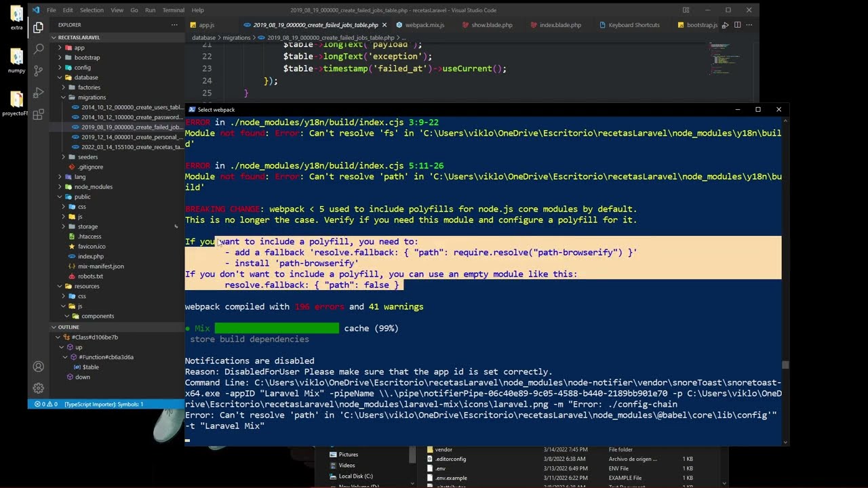The height and width of the screenshot is (488, 868).
Task: Open the 'extra' desktop icon
Action: [16, 18]
